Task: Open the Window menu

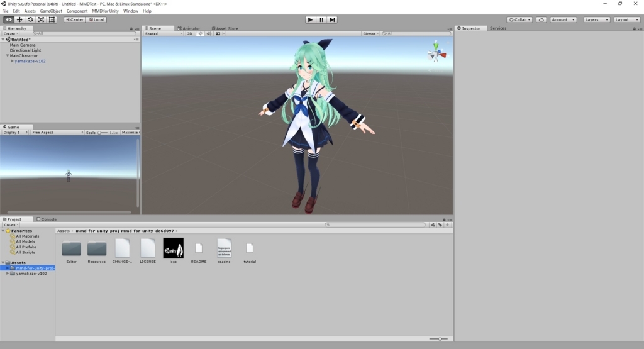Action: pyautogui.click(x=131, y=11)
